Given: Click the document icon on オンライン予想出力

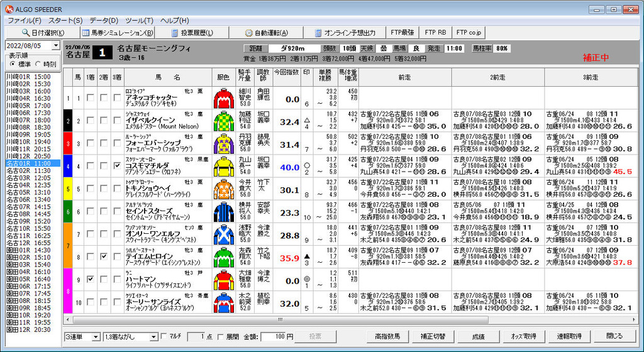Looking at the screenshot, I should [x=318, y=33].
